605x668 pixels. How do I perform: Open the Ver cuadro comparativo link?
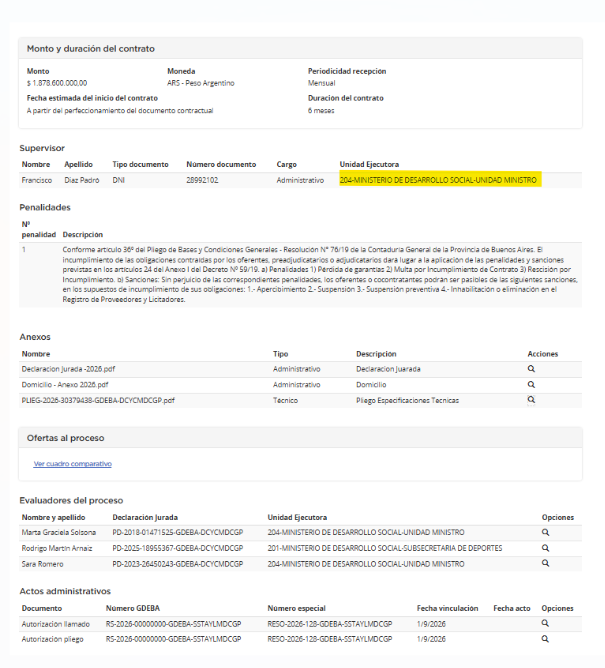click(x=72, y=464)
